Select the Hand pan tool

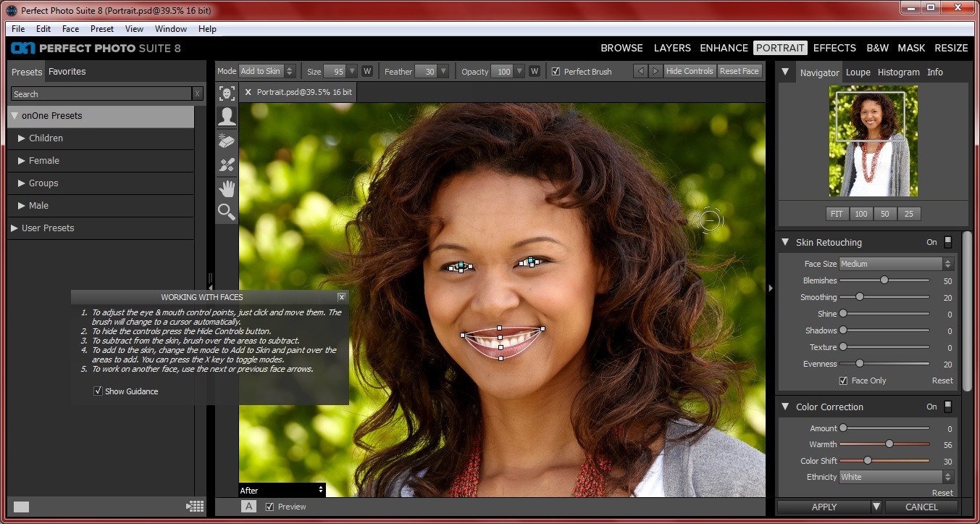[x=226, y=188]
